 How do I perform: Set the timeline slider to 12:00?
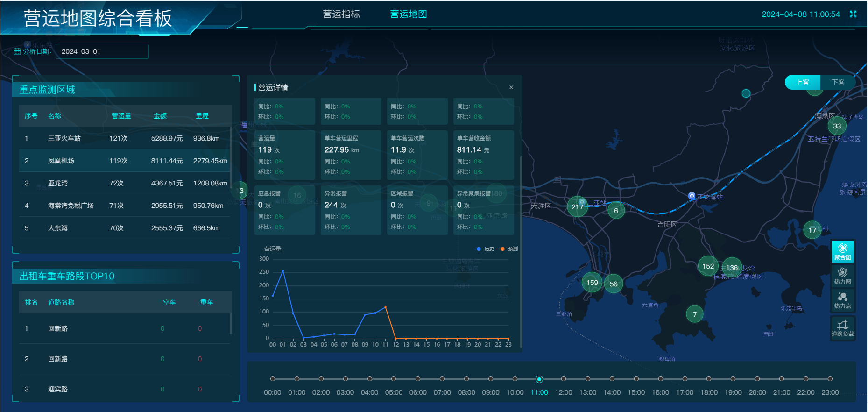pyautogui.click(x=563, y=379)
